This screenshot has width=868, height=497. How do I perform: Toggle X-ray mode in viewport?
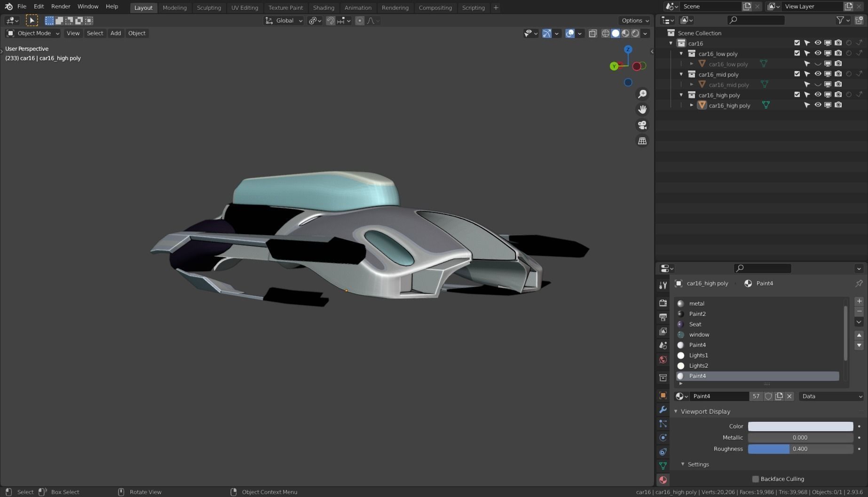coord(593,33)
